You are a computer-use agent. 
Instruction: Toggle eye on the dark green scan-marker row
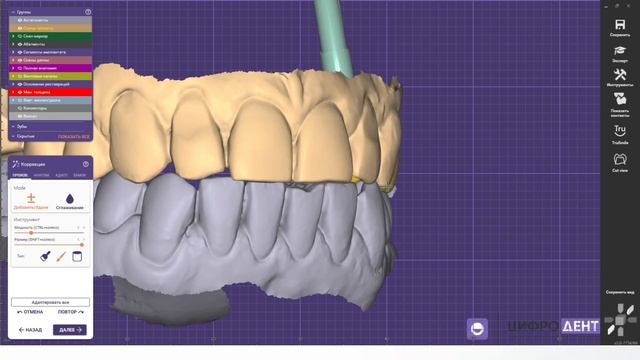click(x=20, y=36)
